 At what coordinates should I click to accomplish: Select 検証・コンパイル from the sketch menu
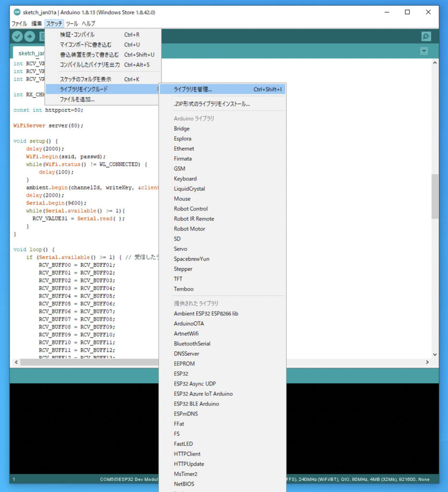pyautogui.click(x=77, y=35)
